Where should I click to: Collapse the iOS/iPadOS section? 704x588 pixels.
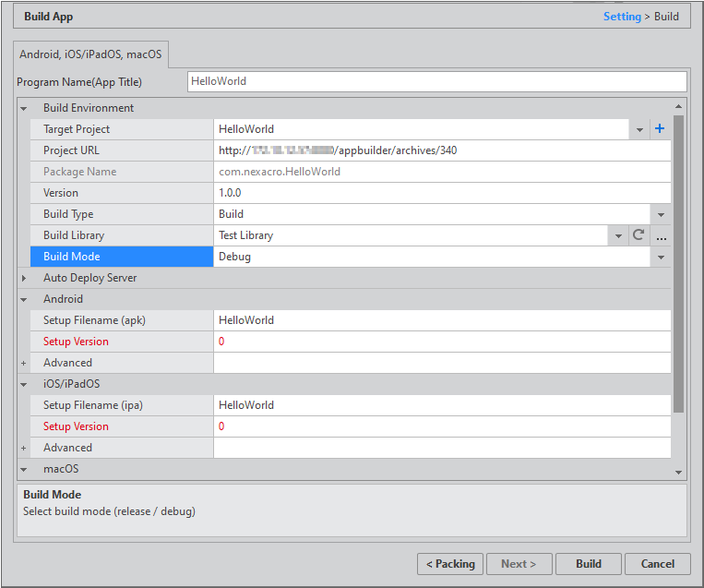[24, 384]
